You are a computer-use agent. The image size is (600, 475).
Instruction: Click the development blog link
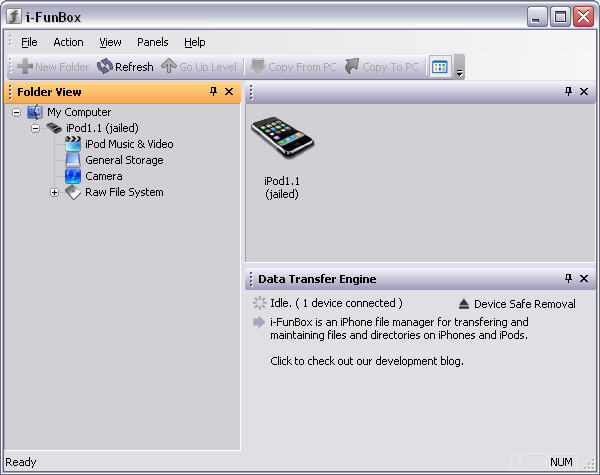pos(366,361)
